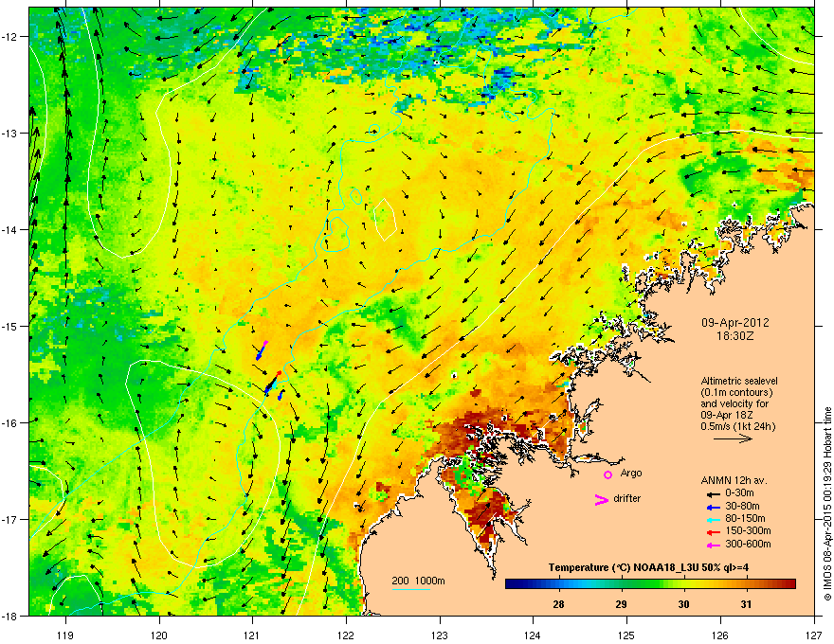Click the cyan 80-150m legend arrow
The width and height of the screenshot is (834, 644).
tap(713, 520)
